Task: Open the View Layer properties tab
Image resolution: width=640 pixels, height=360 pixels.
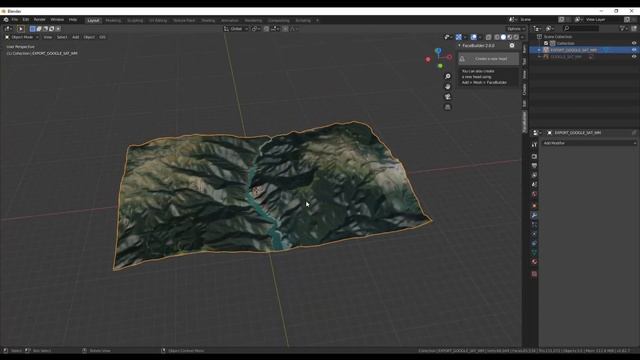Action: (534, 175)
